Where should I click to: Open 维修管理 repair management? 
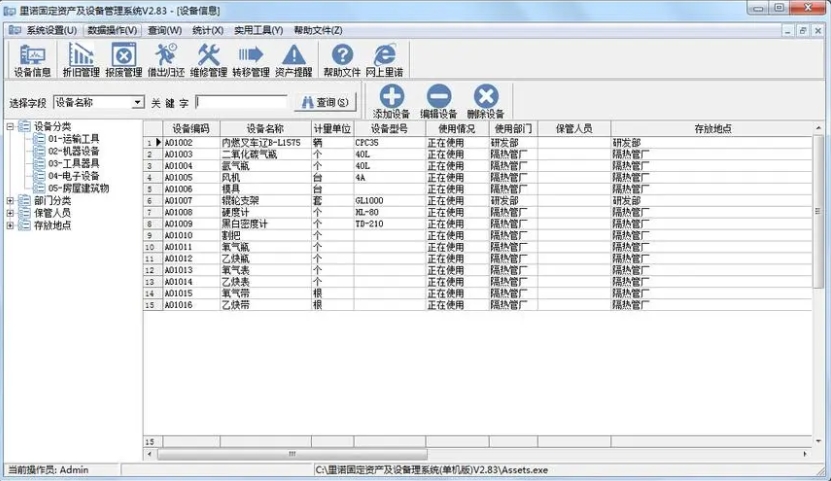208,60
